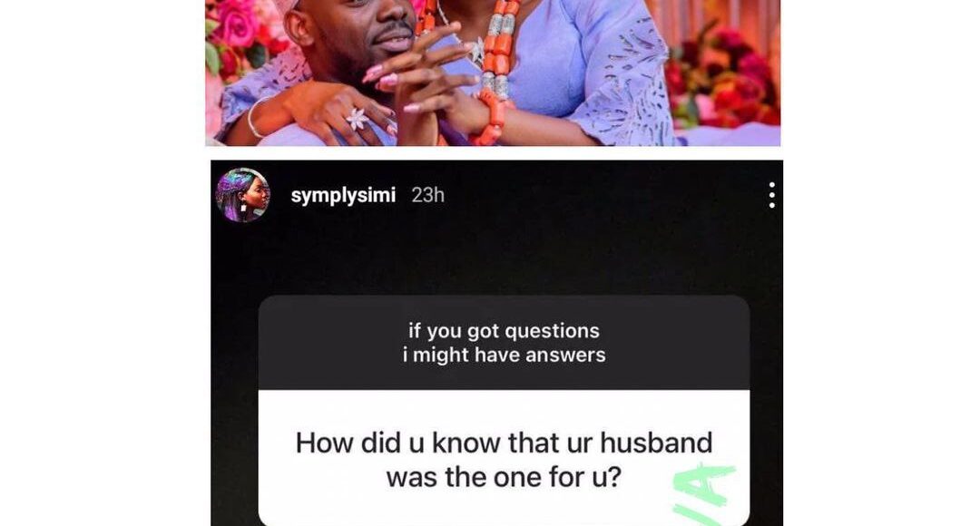Click the word 'husband' in the question
This screenshot has height=526, width=980.
pyautogui.click(x=656, y=443)
